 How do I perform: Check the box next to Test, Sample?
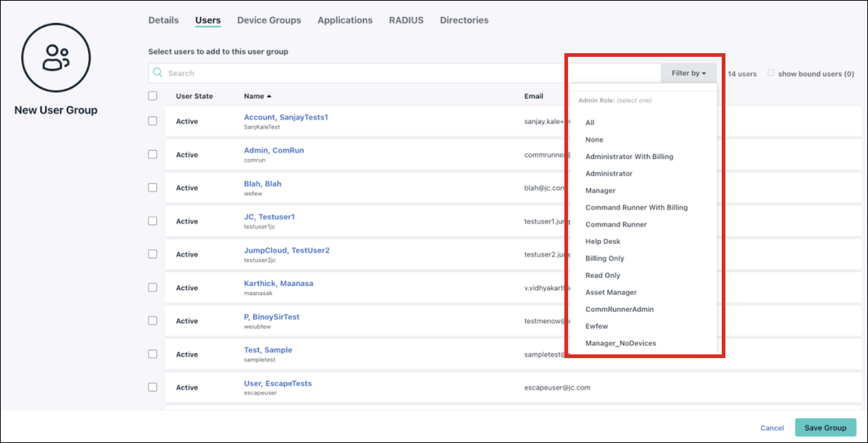point(152,354)
